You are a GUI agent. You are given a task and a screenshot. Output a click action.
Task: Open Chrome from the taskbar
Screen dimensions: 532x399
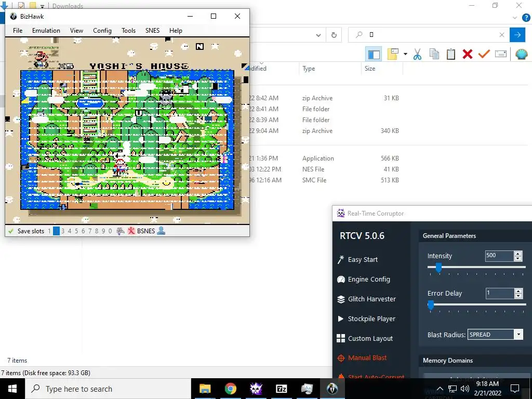click(230, 389)
